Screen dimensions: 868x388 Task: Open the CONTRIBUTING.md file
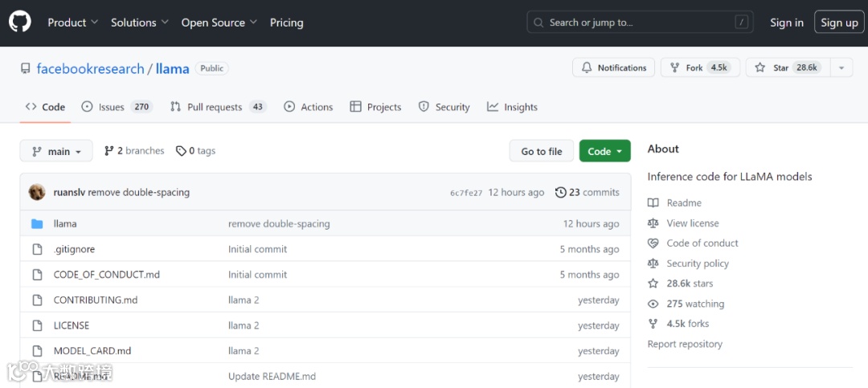tap(95, 300)
